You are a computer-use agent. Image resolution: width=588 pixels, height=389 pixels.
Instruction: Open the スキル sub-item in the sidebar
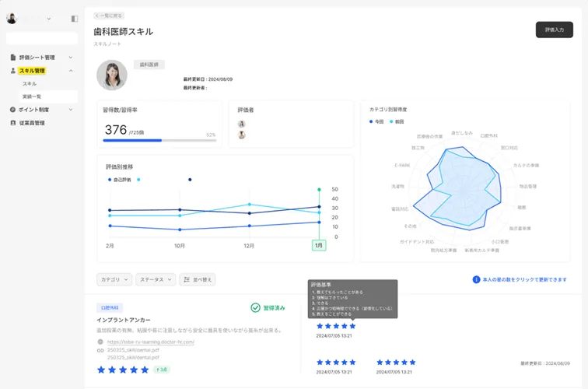click(x=30, y=84)
